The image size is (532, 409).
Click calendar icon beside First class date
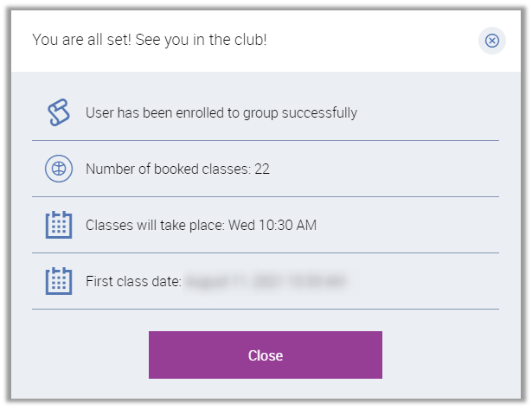[58, 281]
